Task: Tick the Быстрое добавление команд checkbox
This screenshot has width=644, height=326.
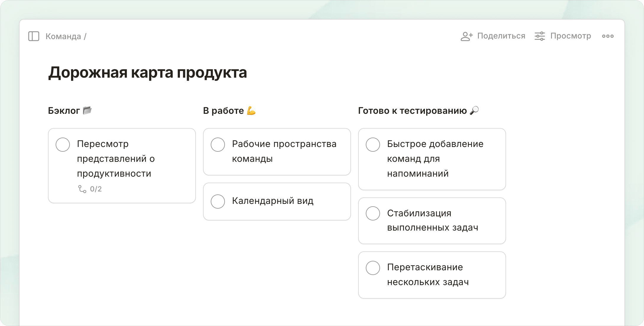Action: (373, 145)
